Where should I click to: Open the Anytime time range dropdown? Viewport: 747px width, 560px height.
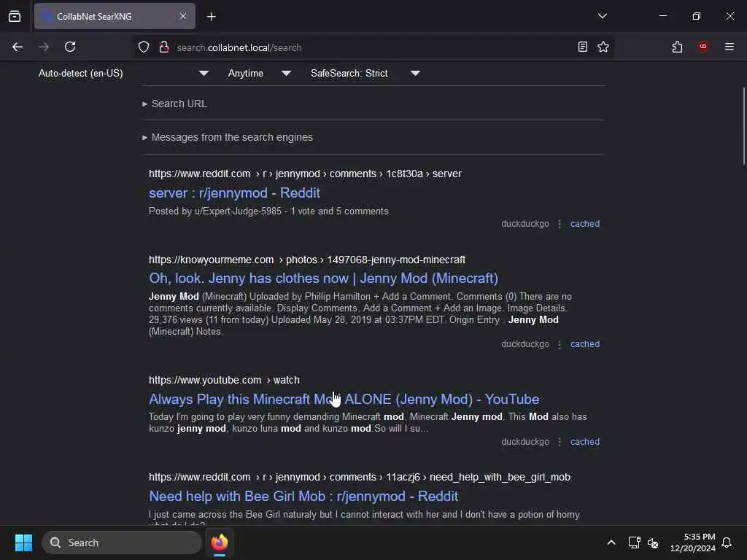259,74
